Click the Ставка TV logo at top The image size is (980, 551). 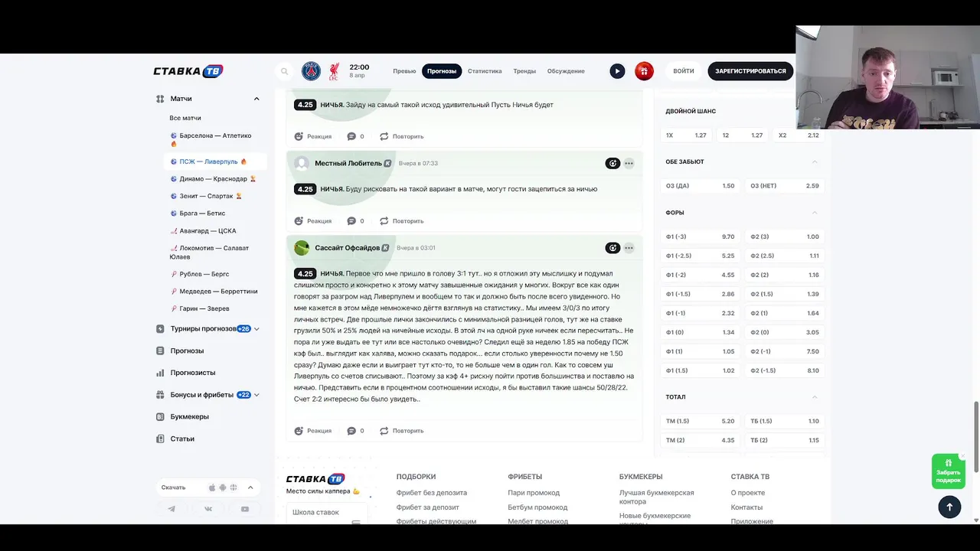188,71
